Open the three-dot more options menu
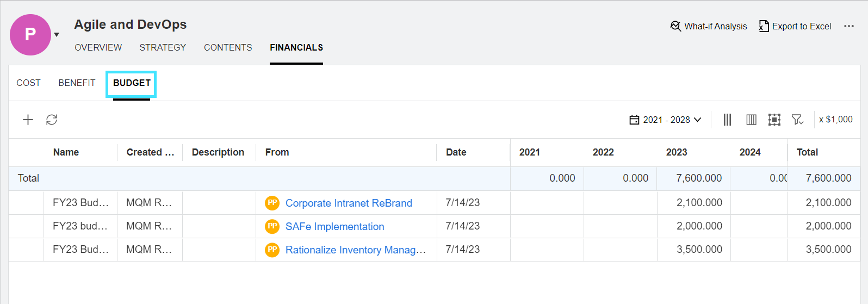Viewport: 868px width, 304px height. pyautogui.click(x=848, y=26)
